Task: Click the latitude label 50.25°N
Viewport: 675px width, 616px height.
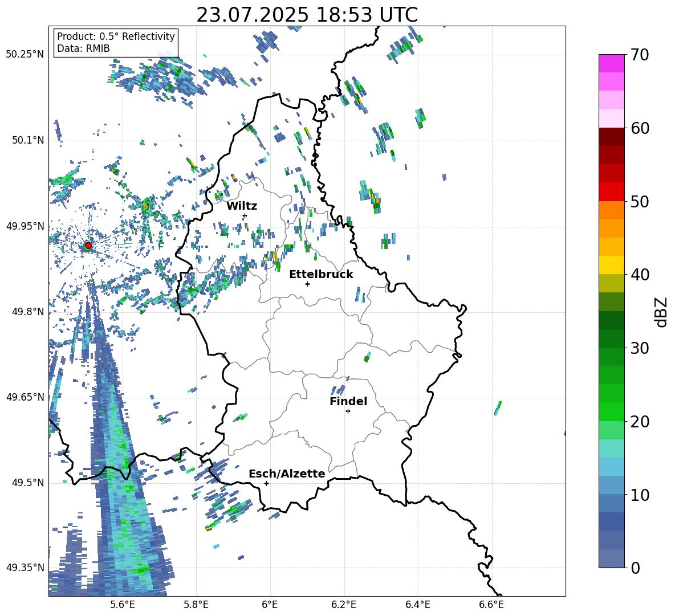Action: pos(25,55)
